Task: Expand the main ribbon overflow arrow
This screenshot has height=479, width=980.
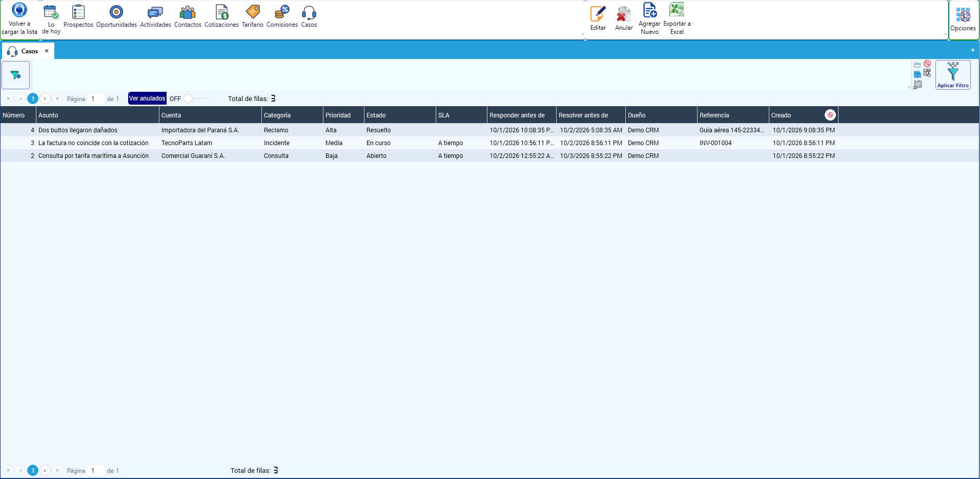Action: pos(583,34)
